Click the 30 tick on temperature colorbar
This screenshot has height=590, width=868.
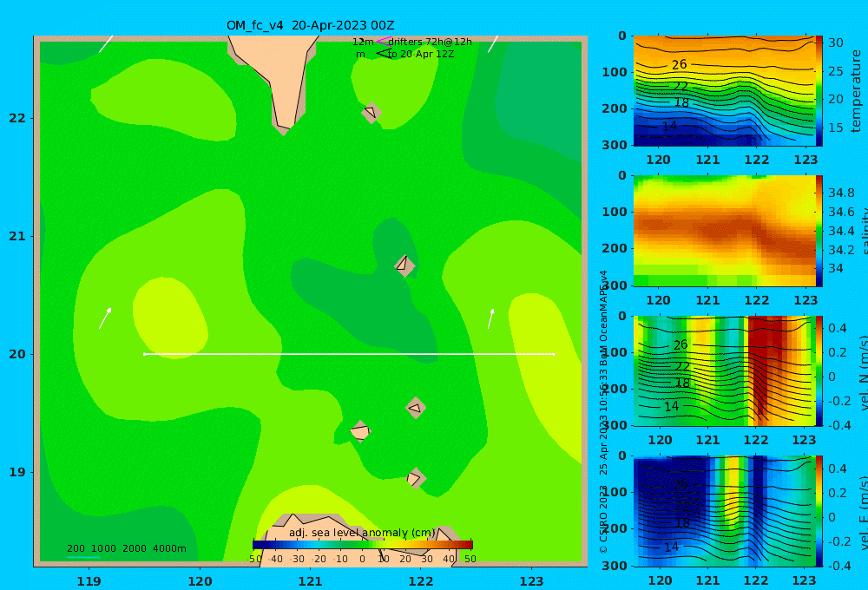click(x=836, y=43)
